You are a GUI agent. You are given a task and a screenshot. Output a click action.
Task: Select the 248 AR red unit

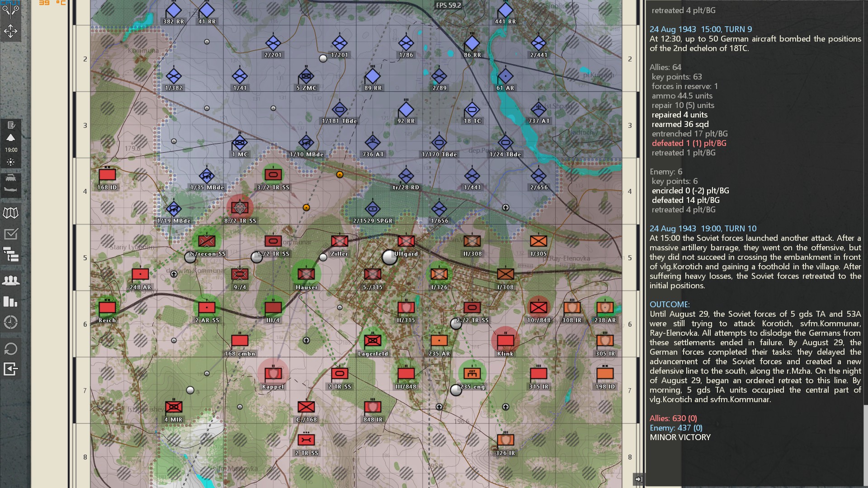click(x=140, y=274)
